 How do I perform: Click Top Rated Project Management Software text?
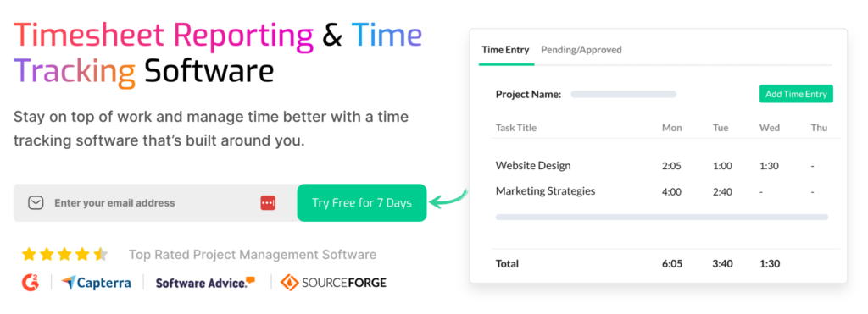(x=253, y=255)
